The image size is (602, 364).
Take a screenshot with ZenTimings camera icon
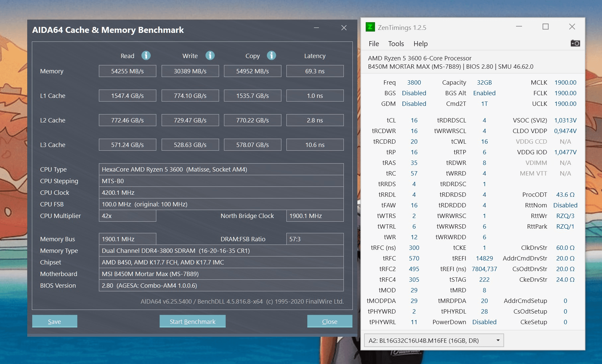pyautogui.click(x=575, y=43)
